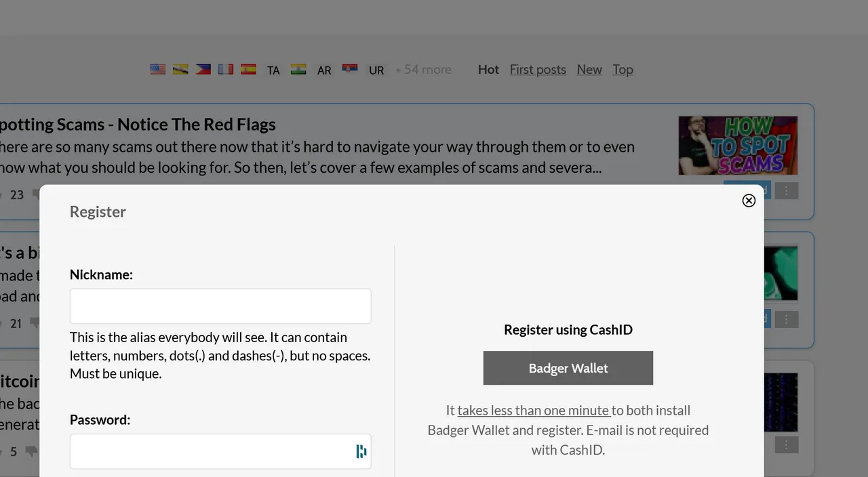
Task: Select the United States flag language
Action: coord(157,69)
